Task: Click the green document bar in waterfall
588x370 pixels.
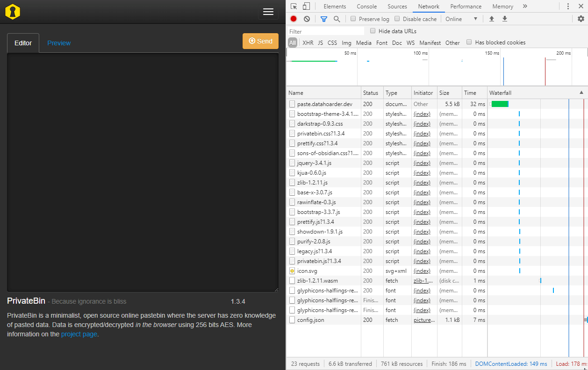Action: pos(500,104)
